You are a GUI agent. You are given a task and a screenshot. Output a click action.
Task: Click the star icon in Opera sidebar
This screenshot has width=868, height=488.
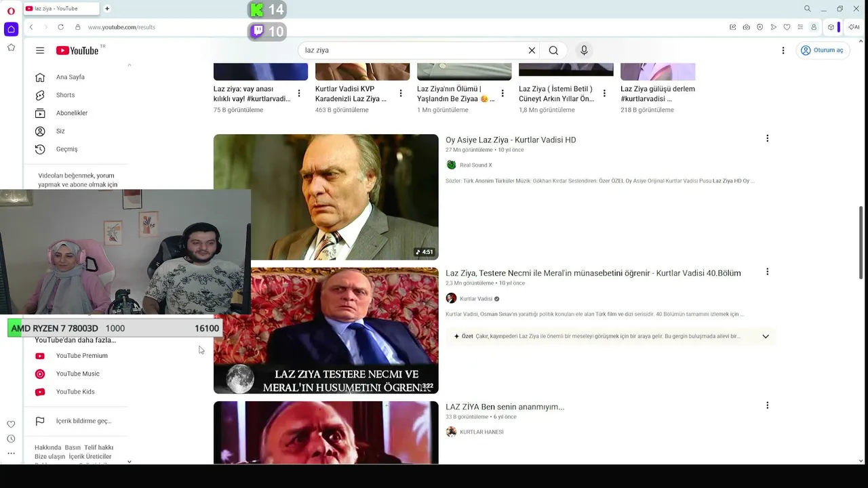click(11, 47)
